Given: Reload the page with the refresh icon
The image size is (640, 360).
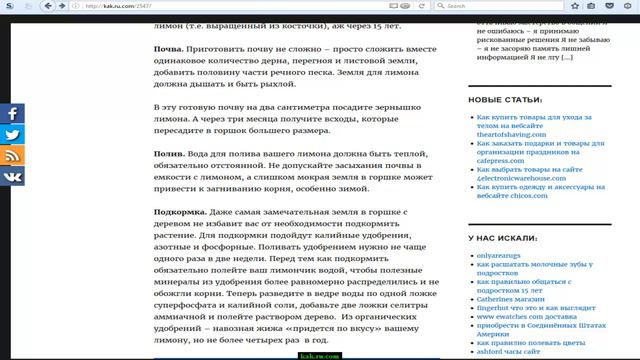Looking at the screenshot, I should click(422, 6).
